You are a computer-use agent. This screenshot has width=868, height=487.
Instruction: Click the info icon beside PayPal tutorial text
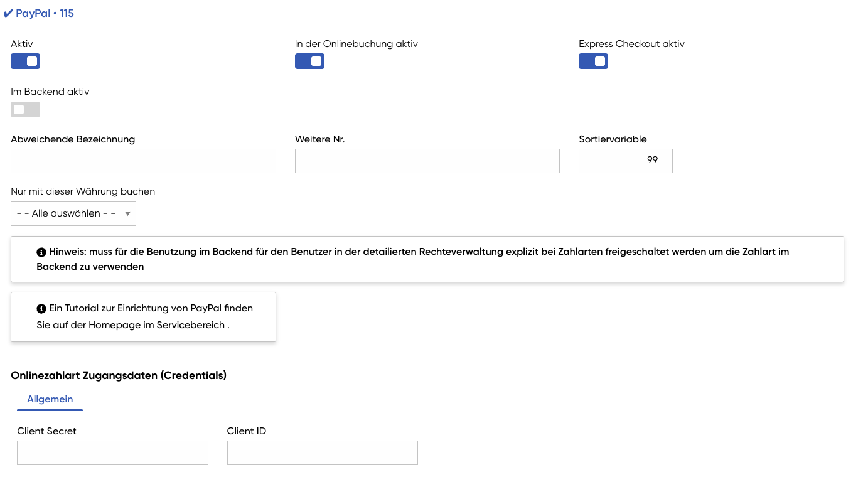point(41,308)
